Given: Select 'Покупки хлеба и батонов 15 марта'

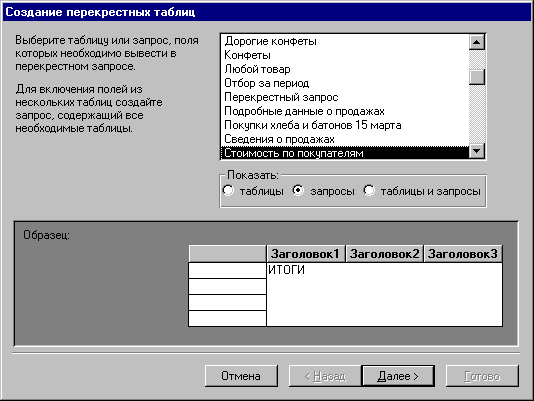Looking at the screenshot, I should [x=345, y=125].
